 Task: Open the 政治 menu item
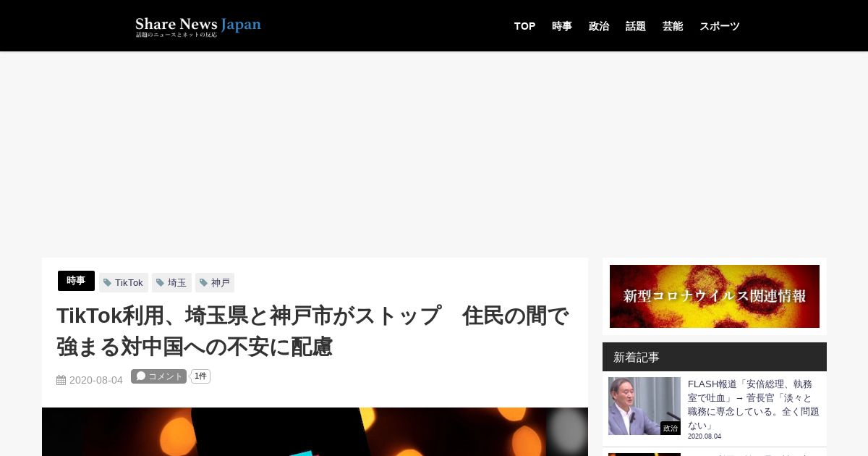(599, 26)
